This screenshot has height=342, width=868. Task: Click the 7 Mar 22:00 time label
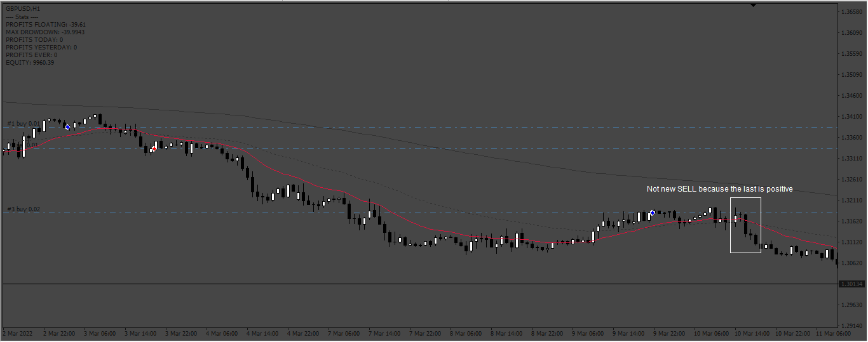pyautogui.click(x=425, y=334)
